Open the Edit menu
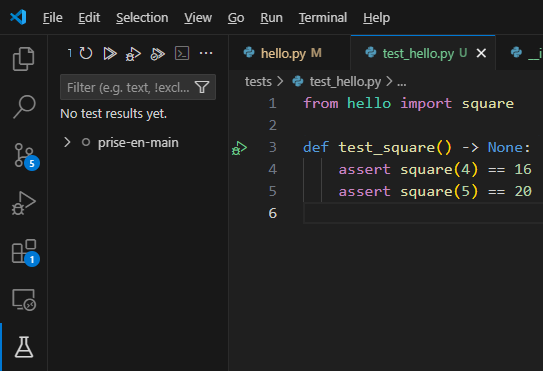 89,18
